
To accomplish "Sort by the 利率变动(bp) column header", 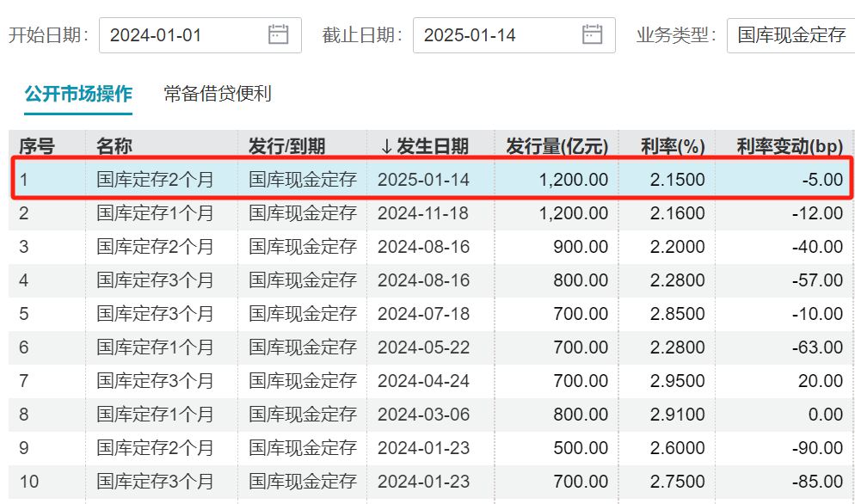I will pos(790,146).
